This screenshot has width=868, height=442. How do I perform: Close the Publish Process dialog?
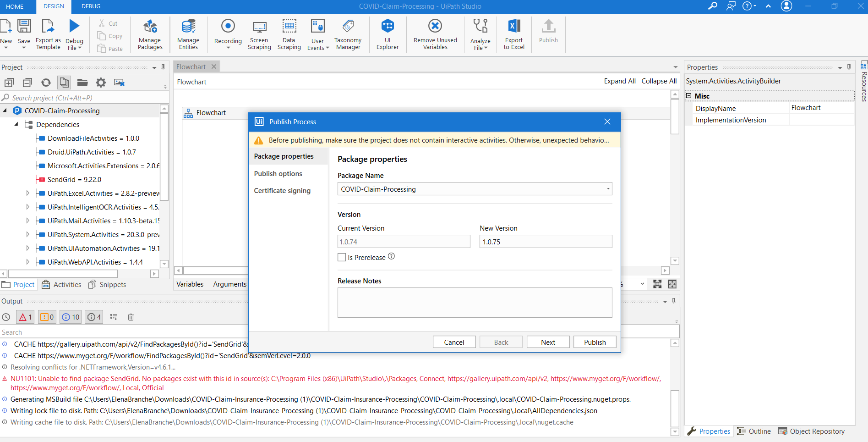coord(607,122)
